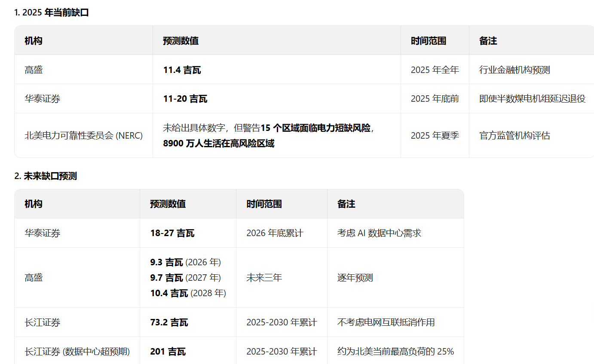Click the line "9.7 吉瓦 (2027 年)"
Screen dimensions: 594x364
[x=186, y=278]
